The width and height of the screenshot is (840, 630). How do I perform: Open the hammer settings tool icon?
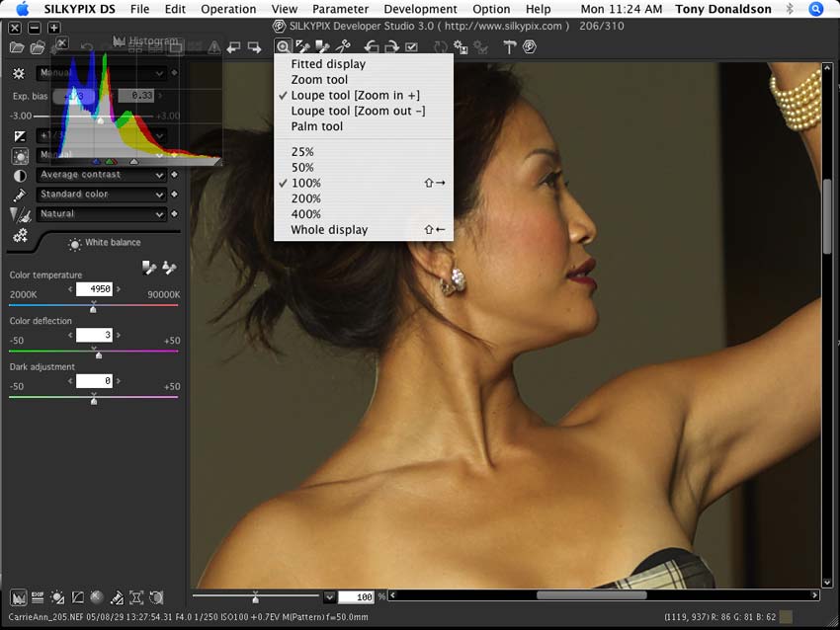[x=509, y=47]
